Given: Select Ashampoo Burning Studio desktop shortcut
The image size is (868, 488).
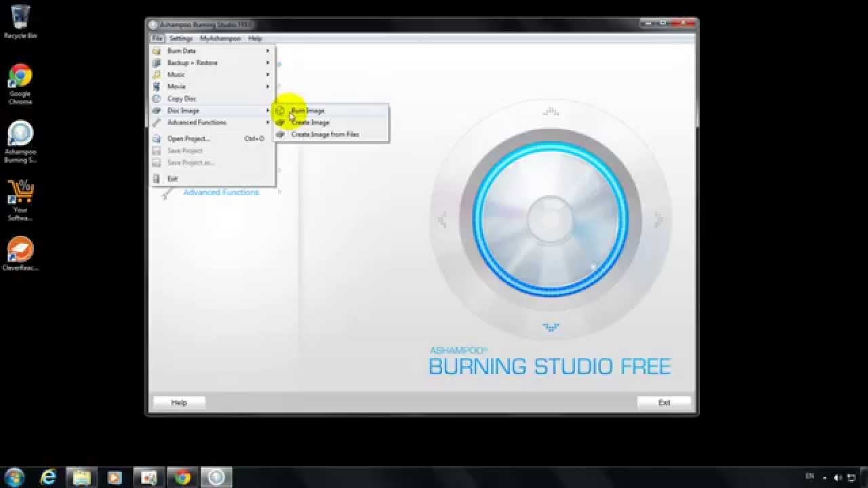Looking at the screenshot, I should (20, 142).
